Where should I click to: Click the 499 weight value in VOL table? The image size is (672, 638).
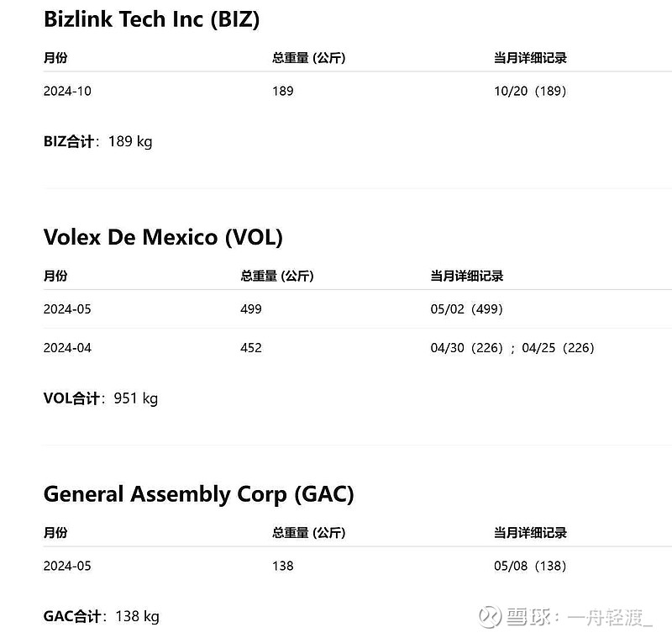point(250,309)
